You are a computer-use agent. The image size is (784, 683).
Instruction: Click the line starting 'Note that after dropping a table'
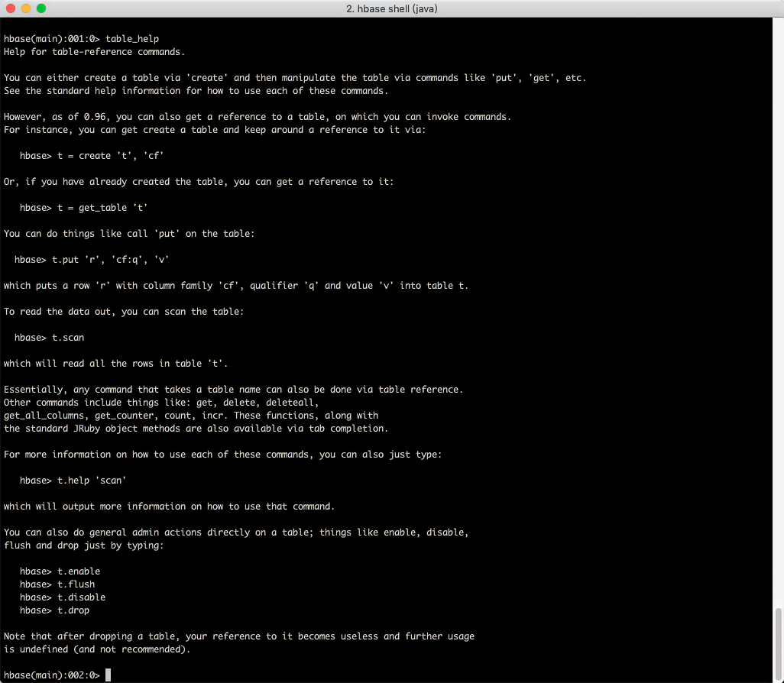tap(239, 636)
